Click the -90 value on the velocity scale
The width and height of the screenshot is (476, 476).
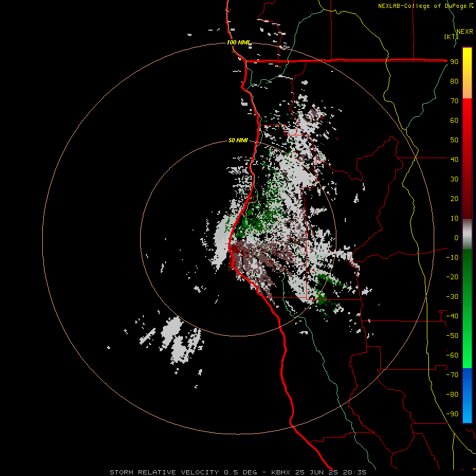point(452,414)
